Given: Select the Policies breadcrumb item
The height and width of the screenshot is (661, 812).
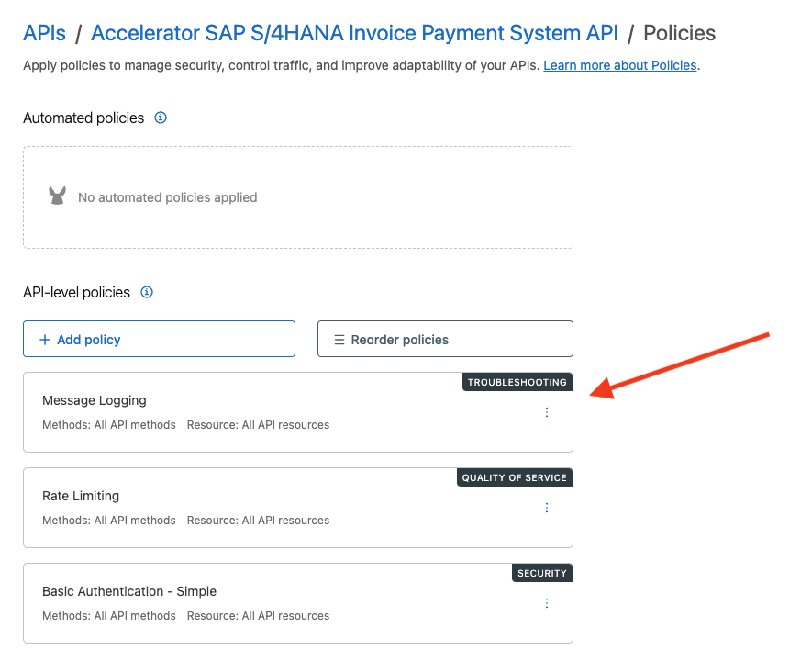Looking at the screenshot, I should [679, 34].
